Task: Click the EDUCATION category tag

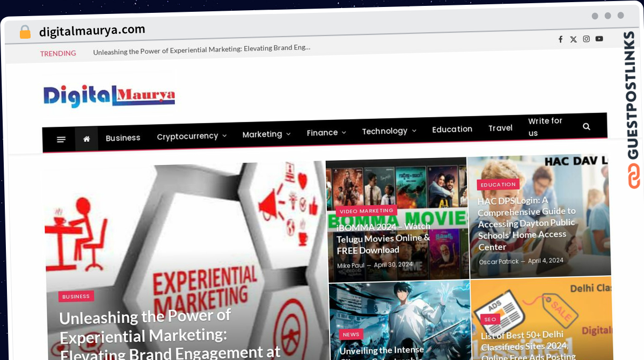Action: (498, 185)
